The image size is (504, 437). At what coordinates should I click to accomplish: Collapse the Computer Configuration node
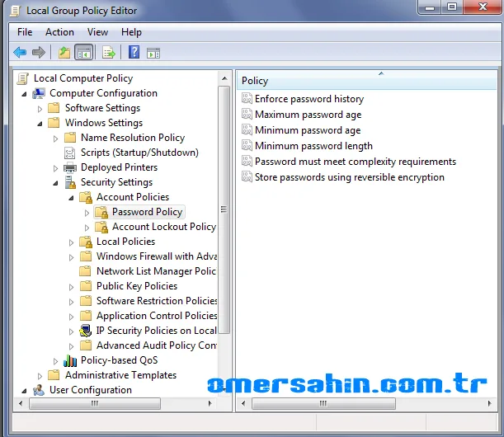24,94
